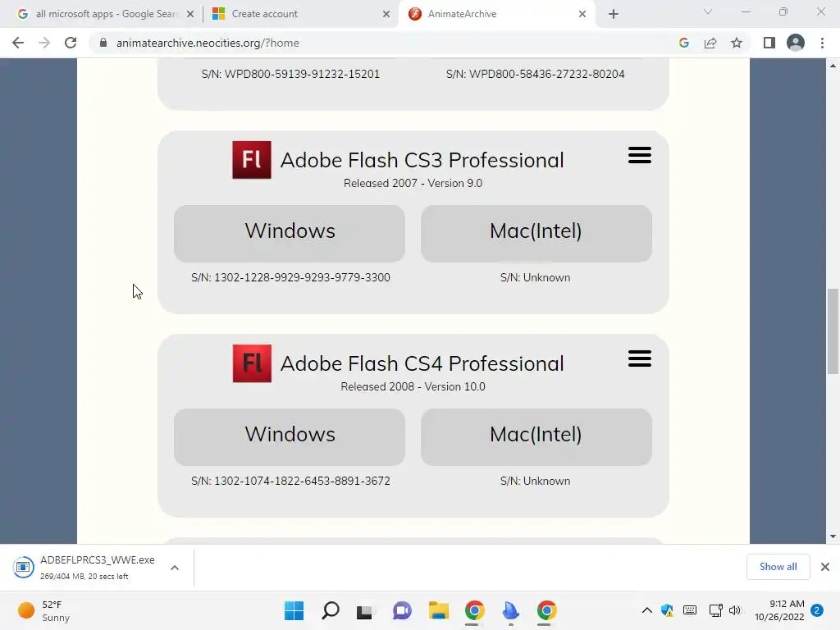The image size is (840, 630).
Task: Open the tab search dropdown chevron
Action: point(708,11)
